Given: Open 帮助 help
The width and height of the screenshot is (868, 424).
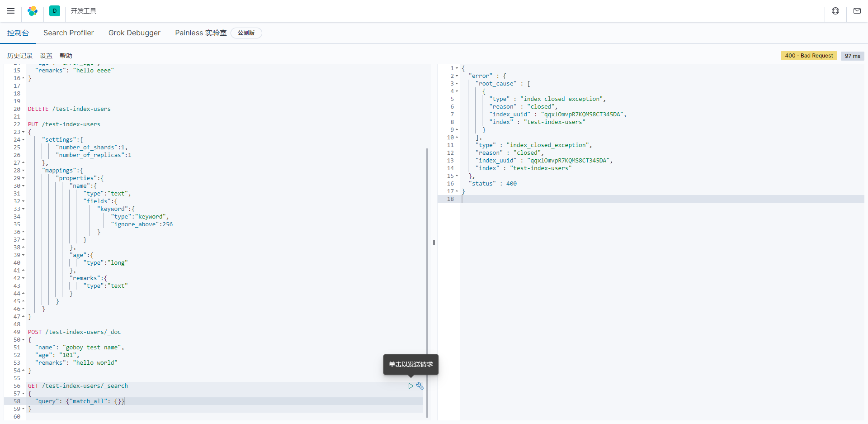Looking at the screenshot, I should click(x=66, y=56).
